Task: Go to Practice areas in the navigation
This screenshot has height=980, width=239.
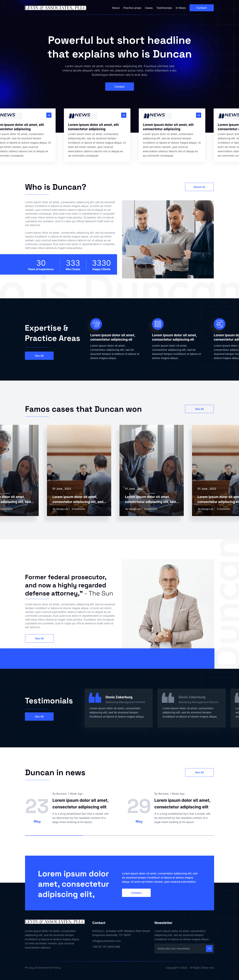Action: click(132, 8)
